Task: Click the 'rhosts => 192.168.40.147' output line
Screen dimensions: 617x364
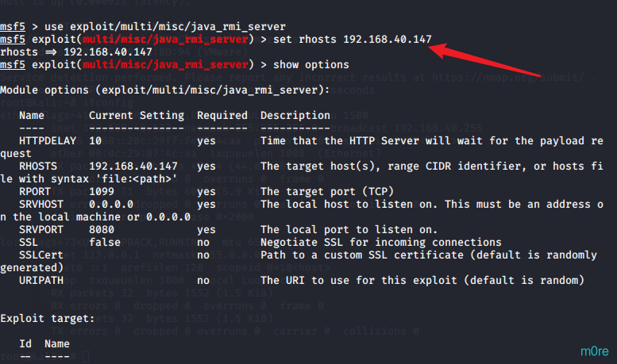Action: (76, 52)
